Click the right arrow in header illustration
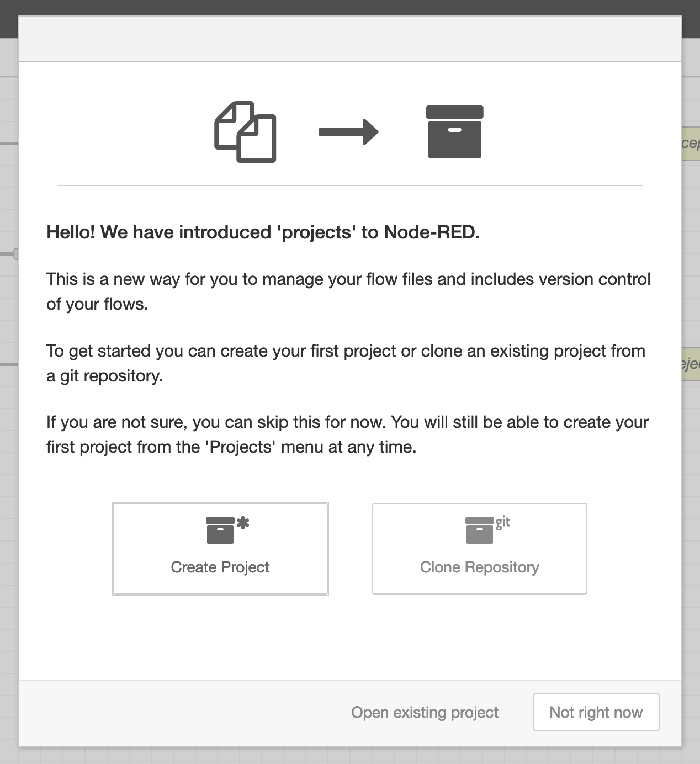This screenshot has height=764, width=700. pos(349,132)
